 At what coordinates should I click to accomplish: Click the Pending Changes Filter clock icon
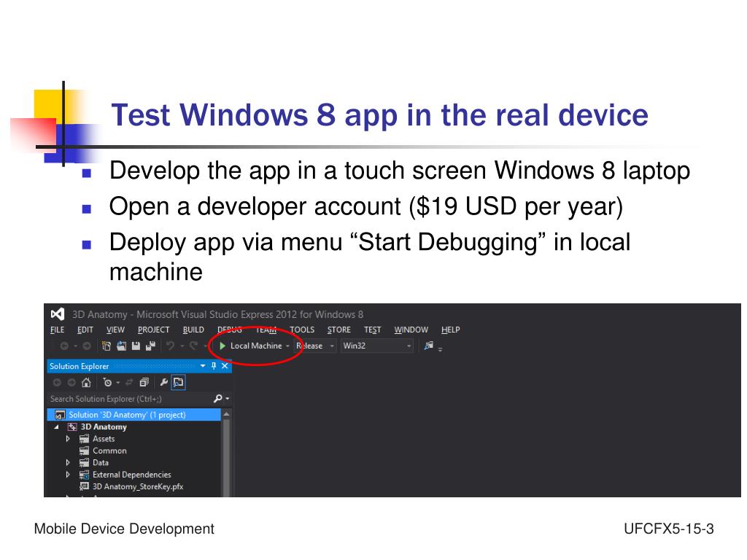tap(107, 382)
